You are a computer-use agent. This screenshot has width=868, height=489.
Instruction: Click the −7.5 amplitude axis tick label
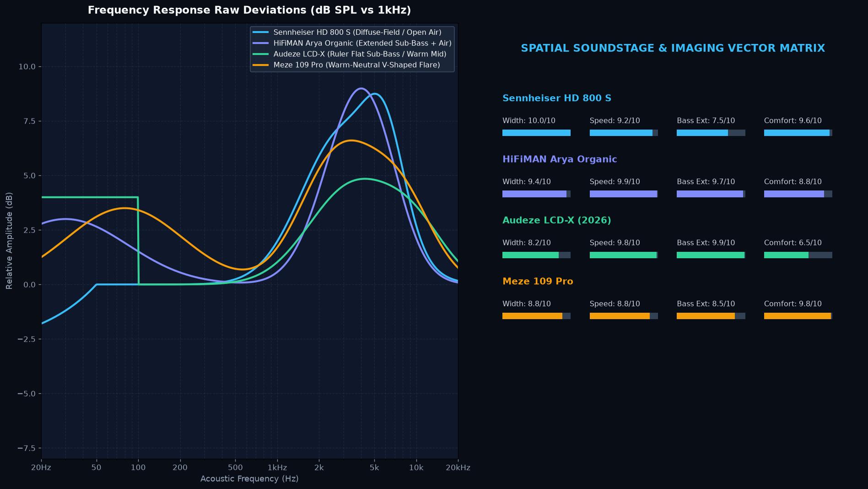pos(27,448)
